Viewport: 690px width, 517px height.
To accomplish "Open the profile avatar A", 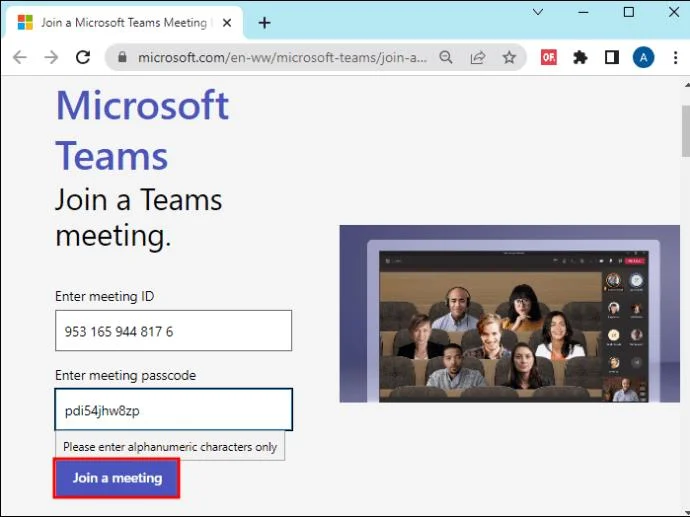I will click(x=643, y=57).
